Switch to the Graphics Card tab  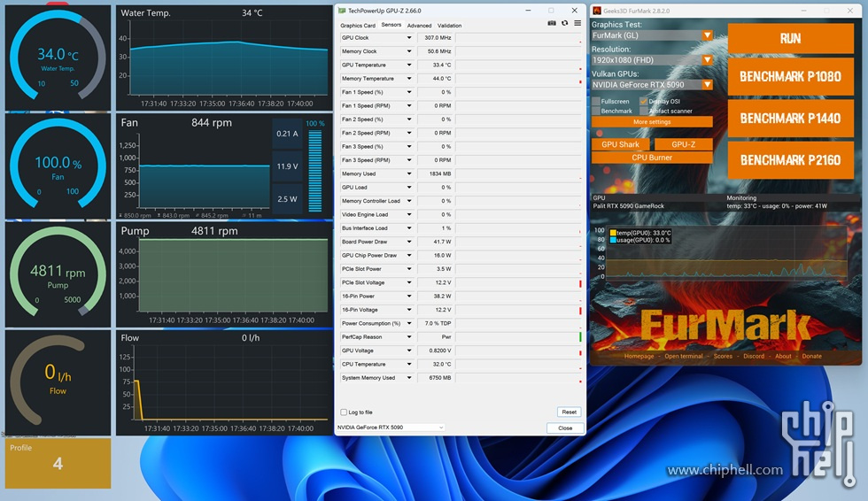click(x=358, y=26)
